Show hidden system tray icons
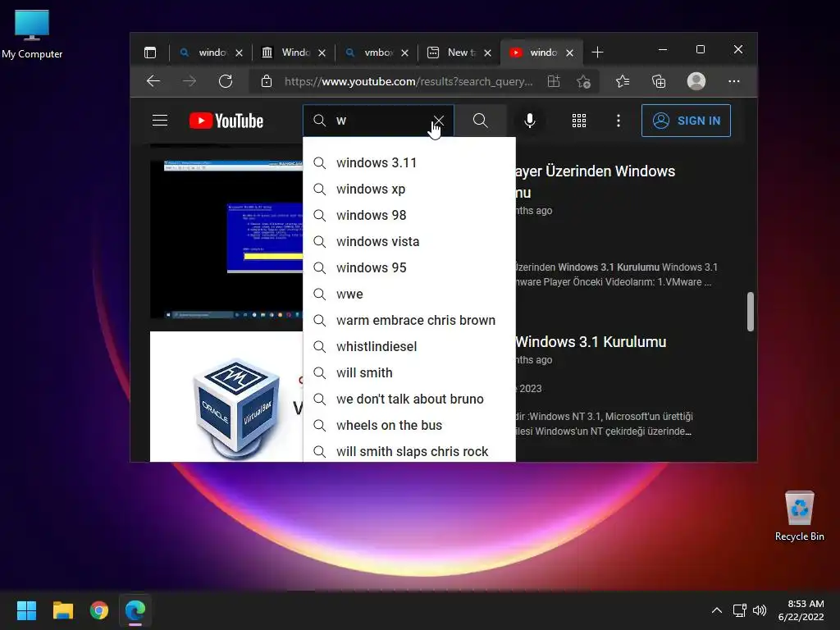The height and width of the screenshot is (630, 840). [716, 610]
